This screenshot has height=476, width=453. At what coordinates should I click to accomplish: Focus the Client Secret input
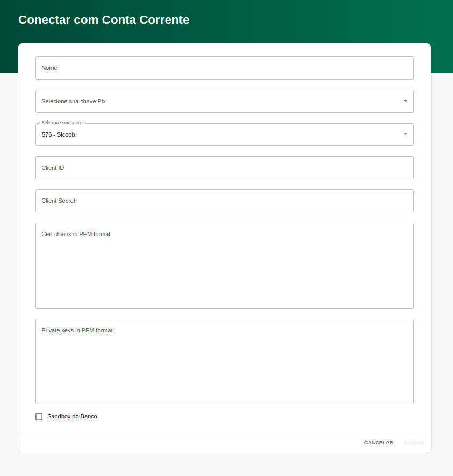coord(224,201)
